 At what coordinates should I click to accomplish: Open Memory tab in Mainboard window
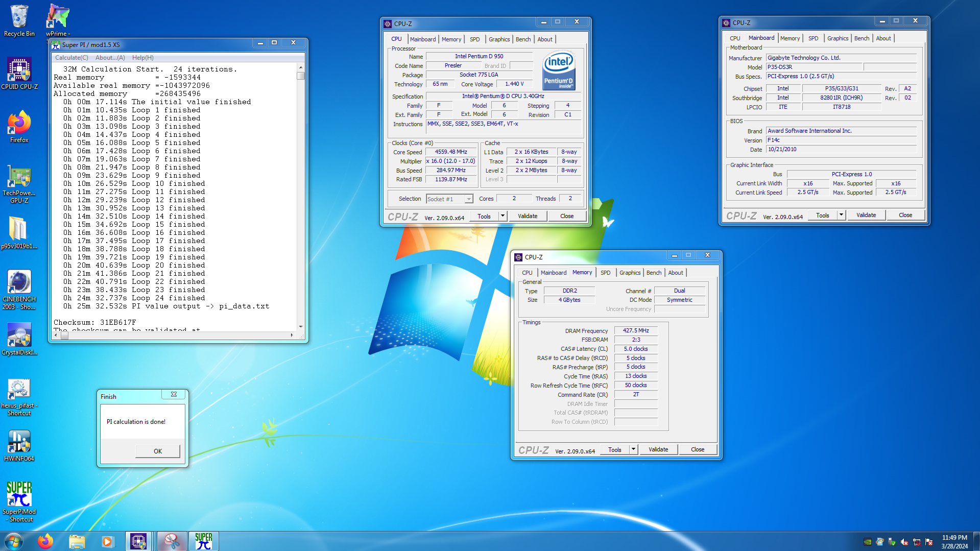point(790,38)
